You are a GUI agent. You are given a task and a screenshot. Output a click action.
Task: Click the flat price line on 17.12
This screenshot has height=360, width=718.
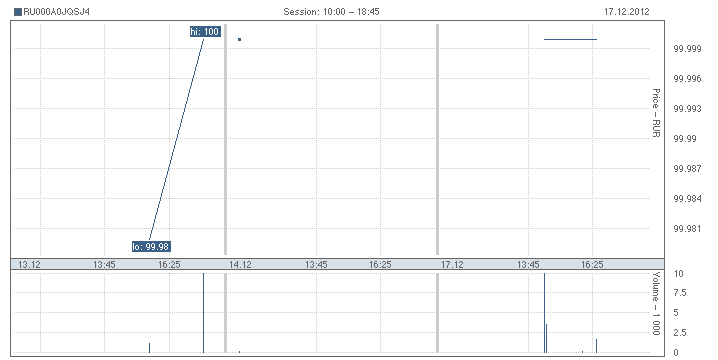click(x=571, y=39)
